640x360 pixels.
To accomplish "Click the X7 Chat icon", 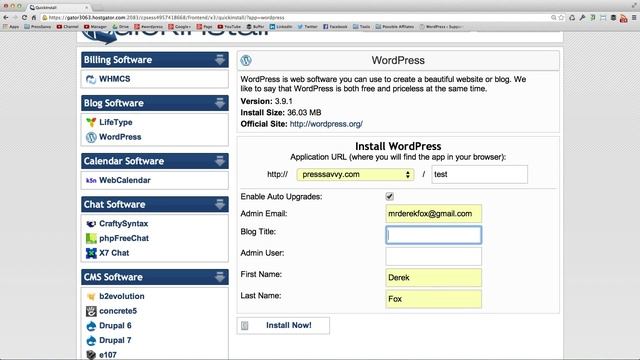I will (x=91, y=253).
